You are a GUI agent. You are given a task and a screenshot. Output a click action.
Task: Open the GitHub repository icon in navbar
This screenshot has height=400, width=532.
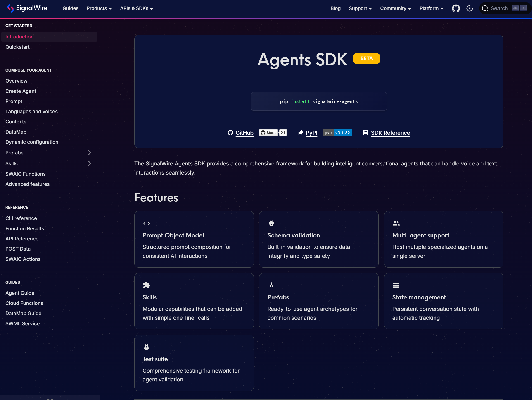click(x=456, y=8)
